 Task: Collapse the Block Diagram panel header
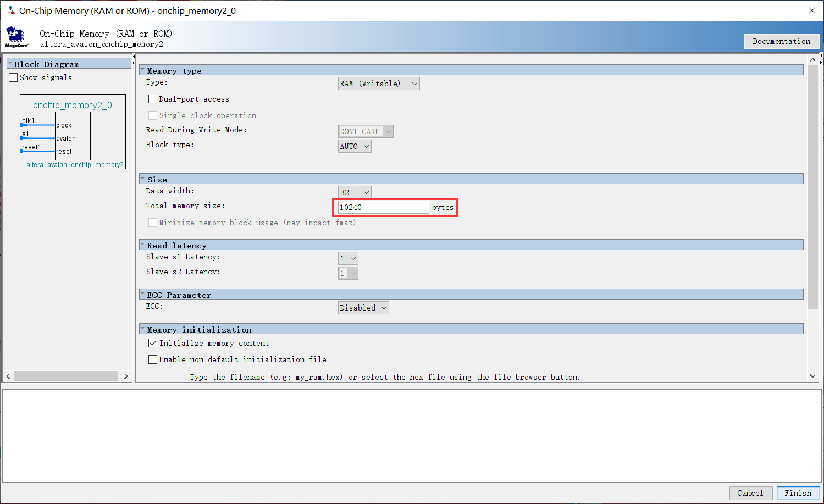10,64
